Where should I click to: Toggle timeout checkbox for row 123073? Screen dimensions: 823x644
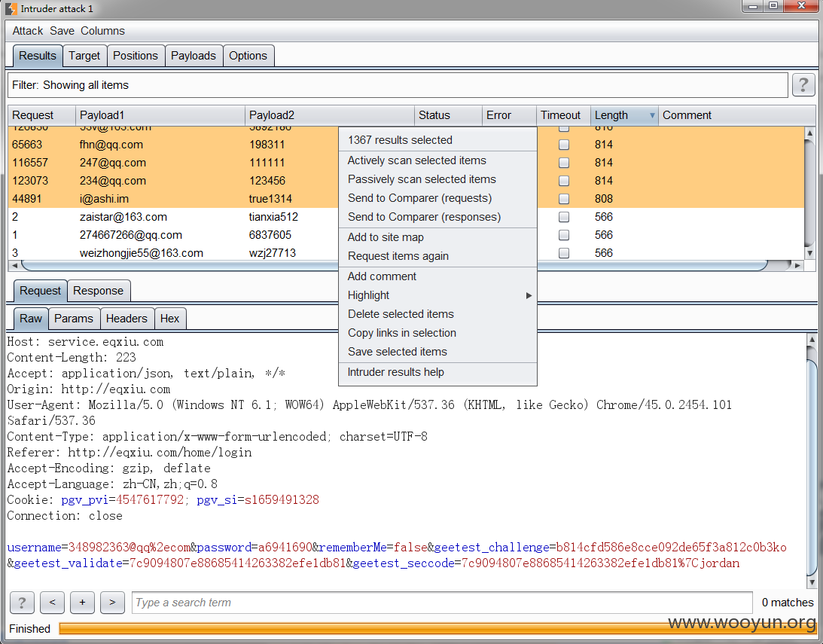(564, 181)
